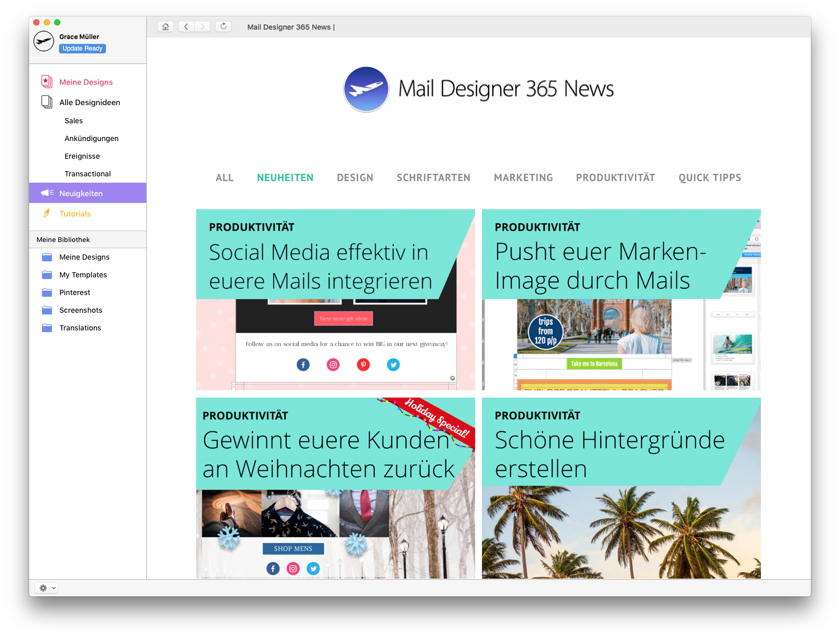This screenshot has width=840, height=638.
Task: Open Meine Designs in sidebar
Action: click(x=86, y=82)
